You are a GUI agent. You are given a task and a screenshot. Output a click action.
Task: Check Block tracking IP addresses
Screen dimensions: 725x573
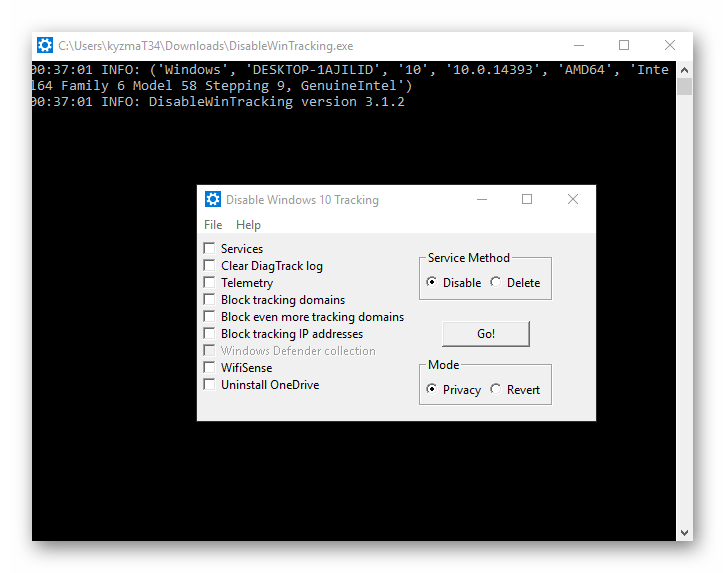[x=209, y=333]
